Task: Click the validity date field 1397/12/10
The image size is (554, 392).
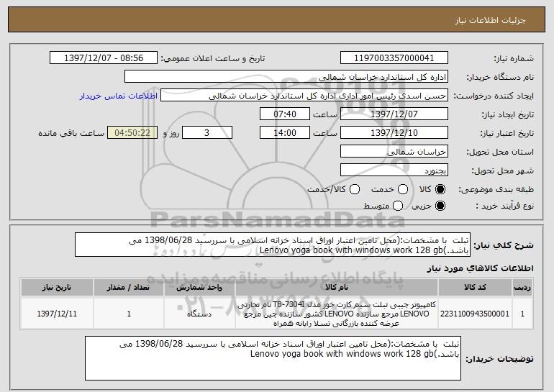Action: click(394, 133)
